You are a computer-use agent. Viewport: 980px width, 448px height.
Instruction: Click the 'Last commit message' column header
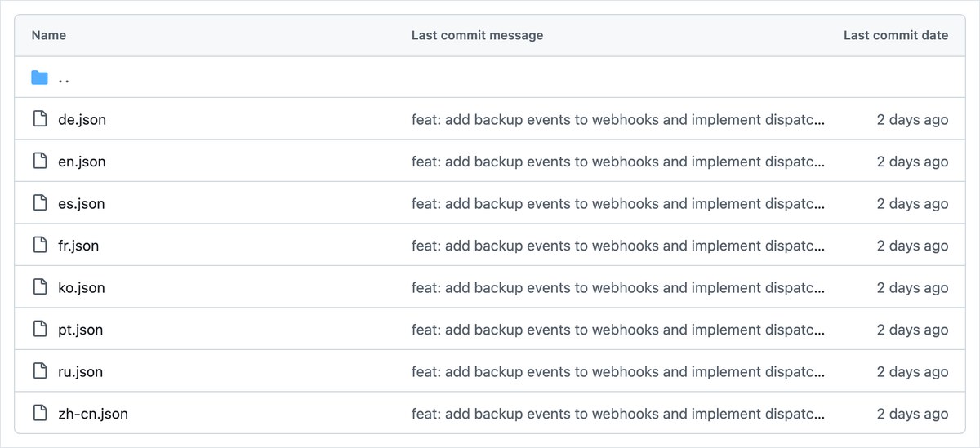tap(477, 35)
